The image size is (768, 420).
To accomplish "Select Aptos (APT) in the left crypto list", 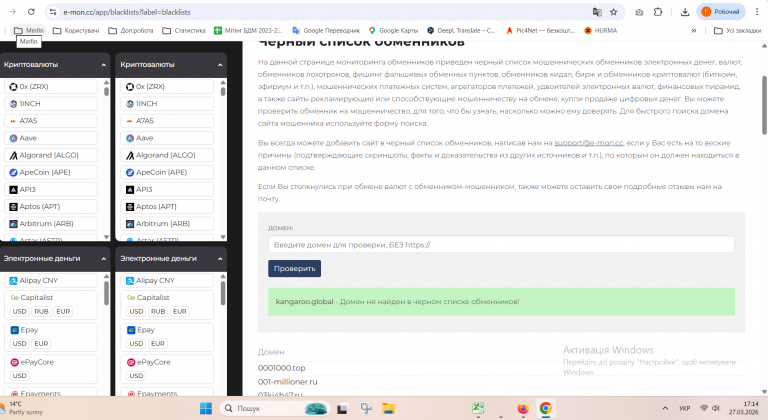I will (x=51, y=206).
